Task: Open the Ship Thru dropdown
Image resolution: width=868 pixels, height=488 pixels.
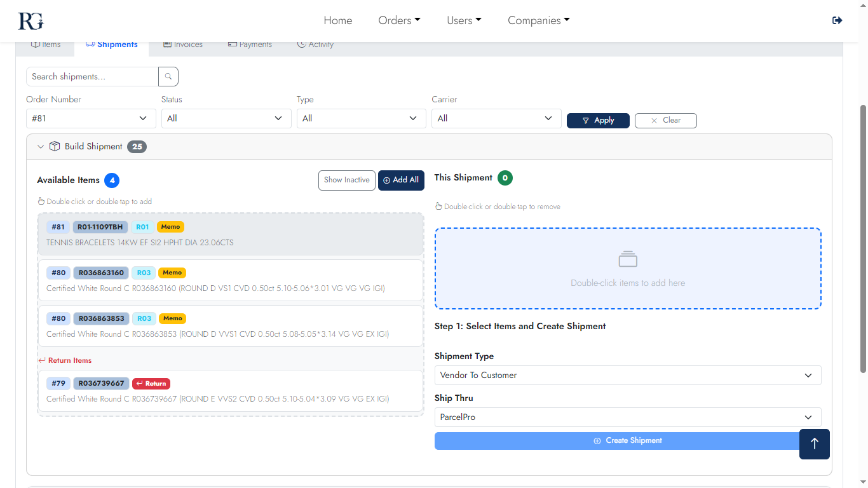Action: (627, 417)
